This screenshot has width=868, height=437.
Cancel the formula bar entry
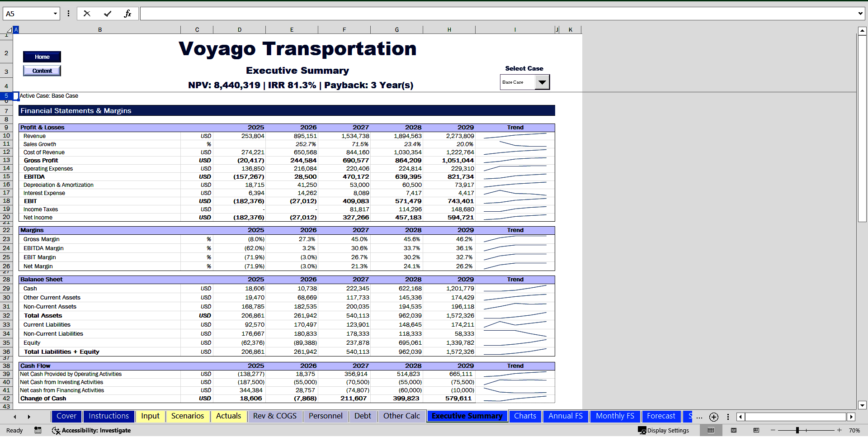[x=87, y=14]
